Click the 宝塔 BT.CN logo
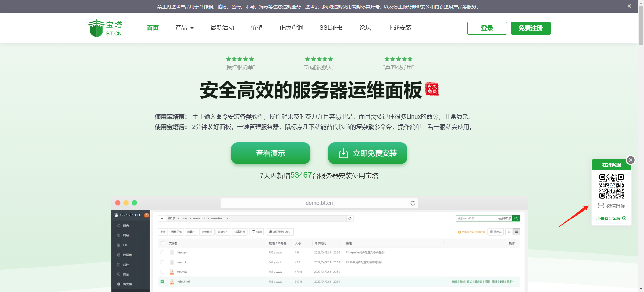644x292 pixels. click(x=105, y=28)
